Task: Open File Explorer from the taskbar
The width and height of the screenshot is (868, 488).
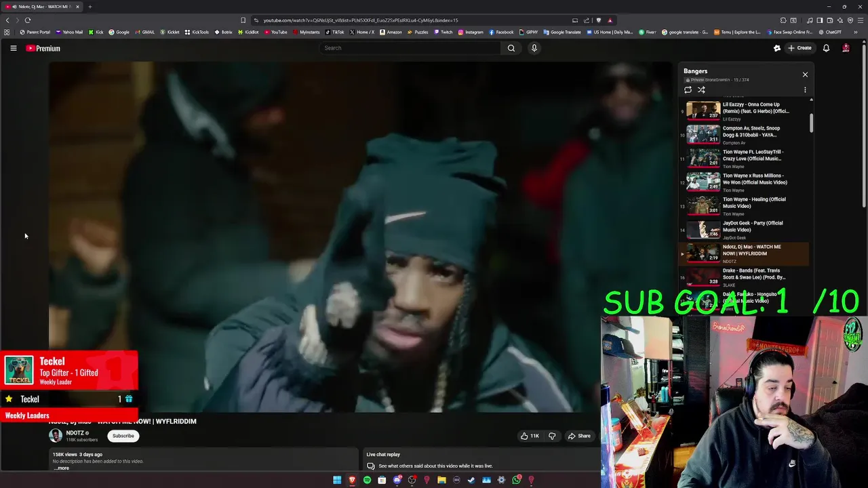Action: point(441,480)
